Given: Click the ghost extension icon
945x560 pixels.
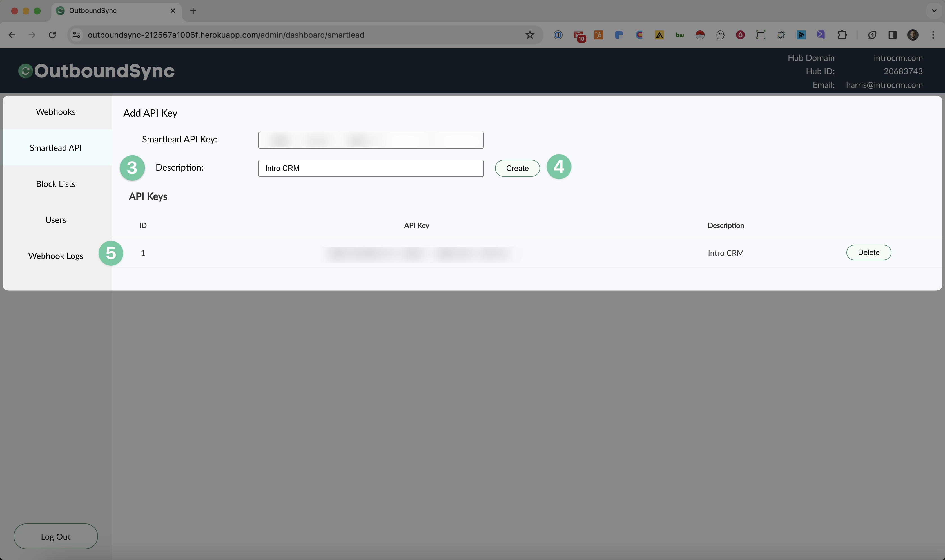Looking at the screenshot, I should (720, 35).
